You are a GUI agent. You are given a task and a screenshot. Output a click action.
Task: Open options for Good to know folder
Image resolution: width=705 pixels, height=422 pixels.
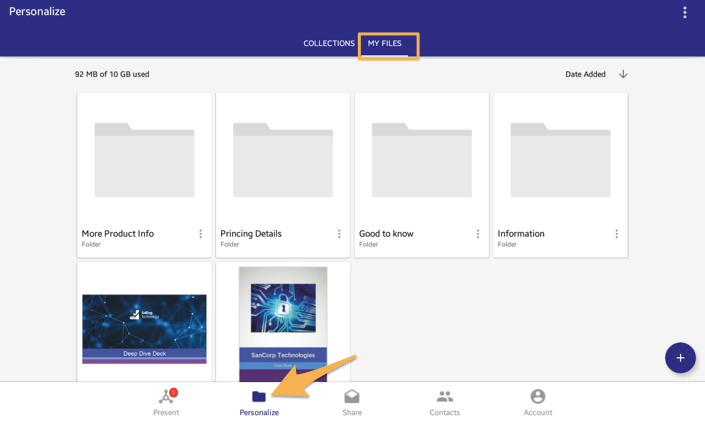point(478,234)
